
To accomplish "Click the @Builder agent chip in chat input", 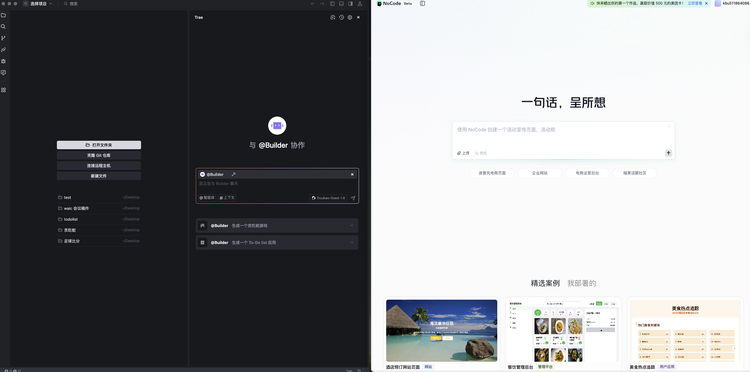I will coord(212,175).
